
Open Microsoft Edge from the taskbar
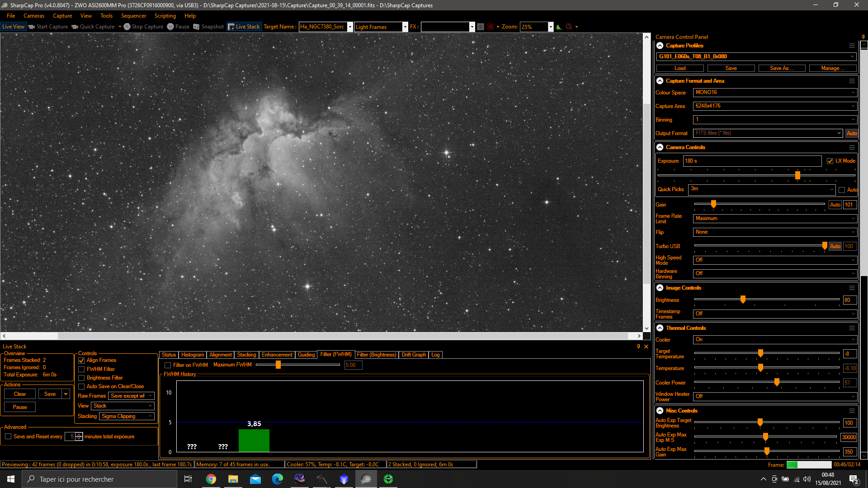coord(277,479)
